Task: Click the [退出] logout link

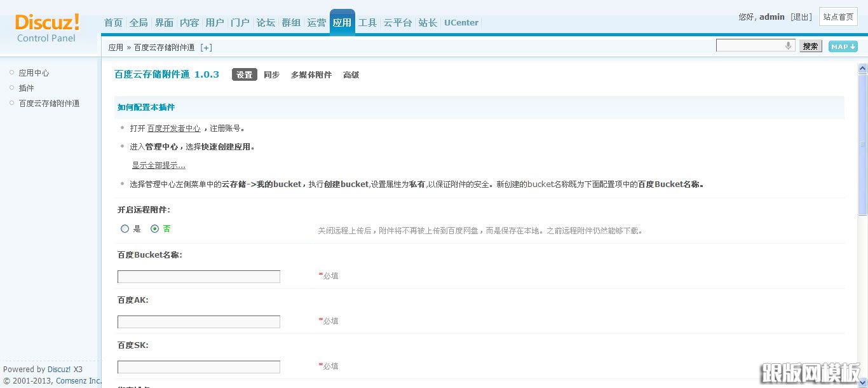Action: [x=801, y=17]
